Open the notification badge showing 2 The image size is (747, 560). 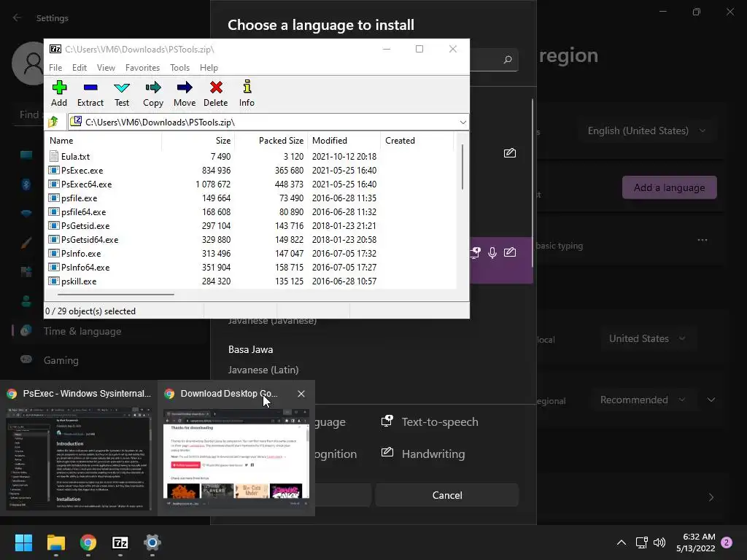[x=727, y=542]
